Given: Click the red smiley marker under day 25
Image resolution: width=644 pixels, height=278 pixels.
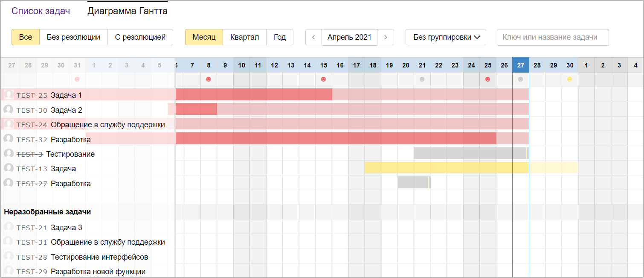Looking at the screenshot, I should tap(487, 79).
